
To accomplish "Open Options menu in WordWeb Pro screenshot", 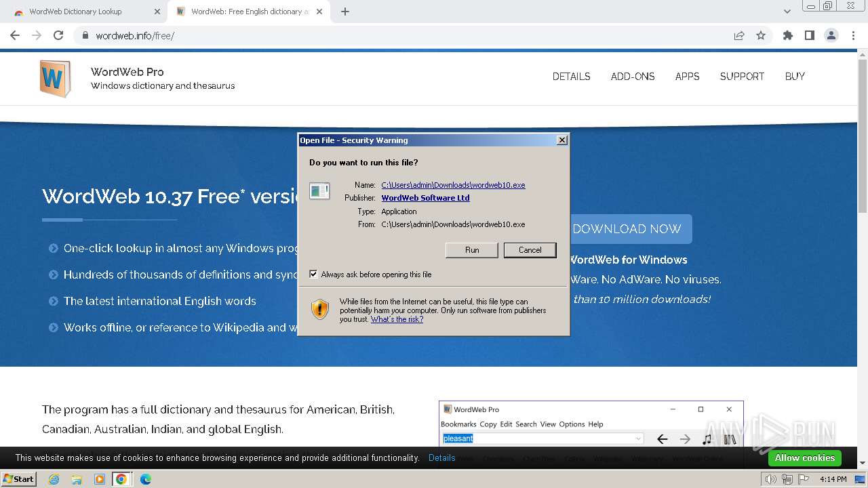I will coord(572,424).
